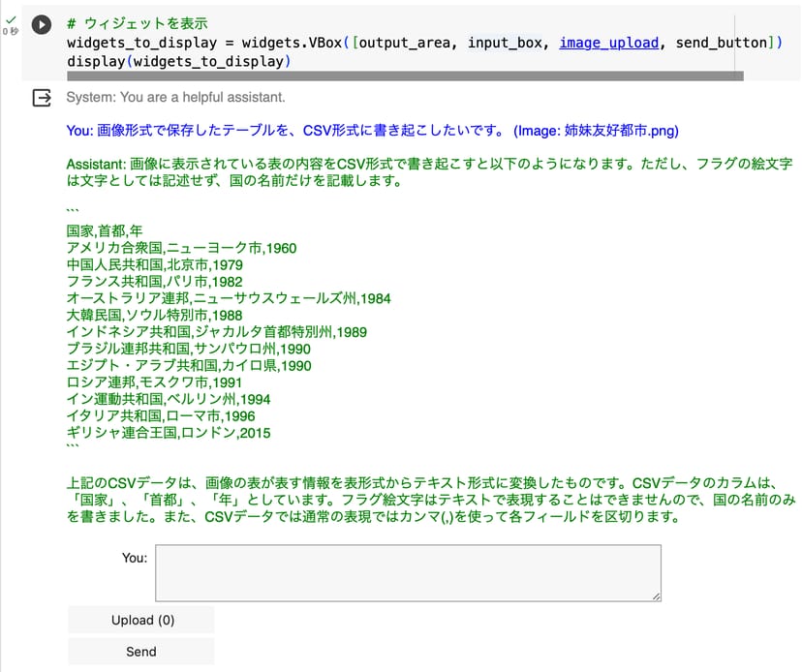Click the CSV header line 国家,首都,年
Viewport: 802px width, 672px height.
tap(106, 231)
